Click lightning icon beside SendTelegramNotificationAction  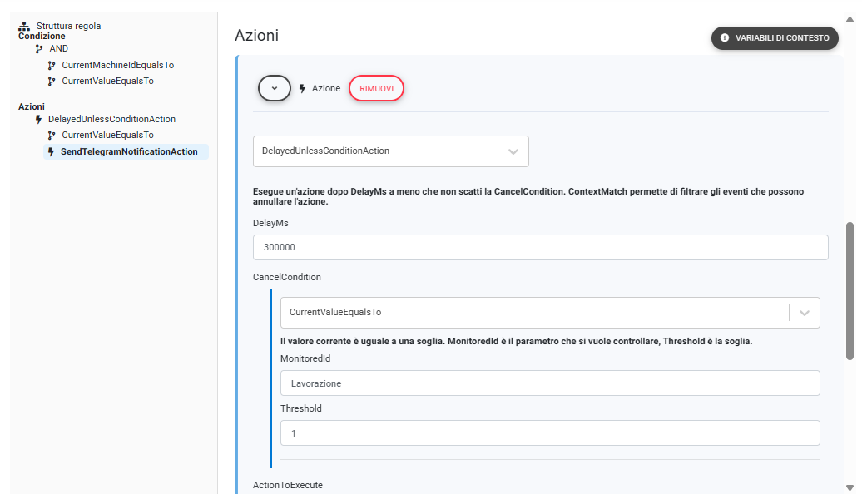coord(52,152)
